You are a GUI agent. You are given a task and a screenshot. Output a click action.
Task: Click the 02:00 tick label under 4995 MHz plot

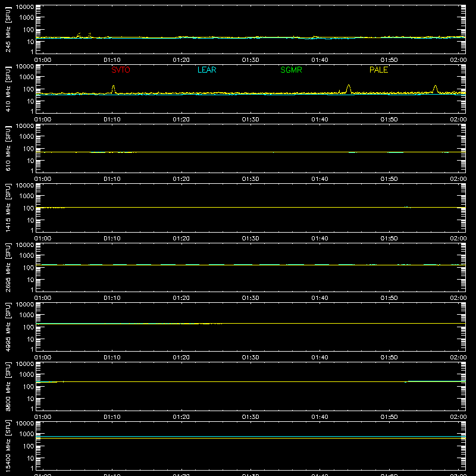click(458, 358)
